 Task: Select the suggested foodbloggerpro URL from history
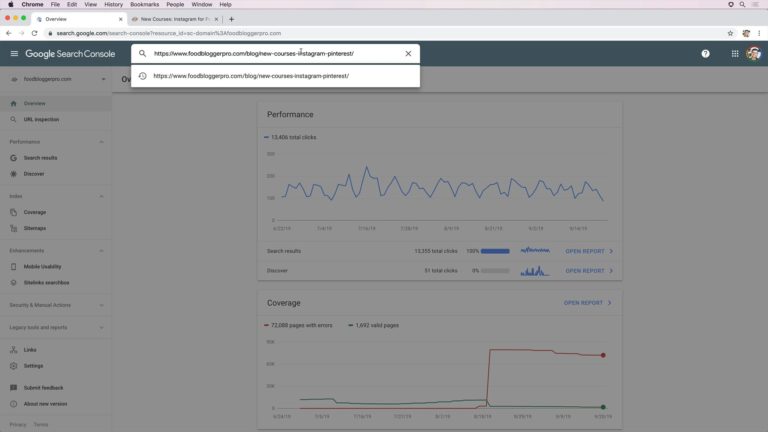click(x=275, y=76)
